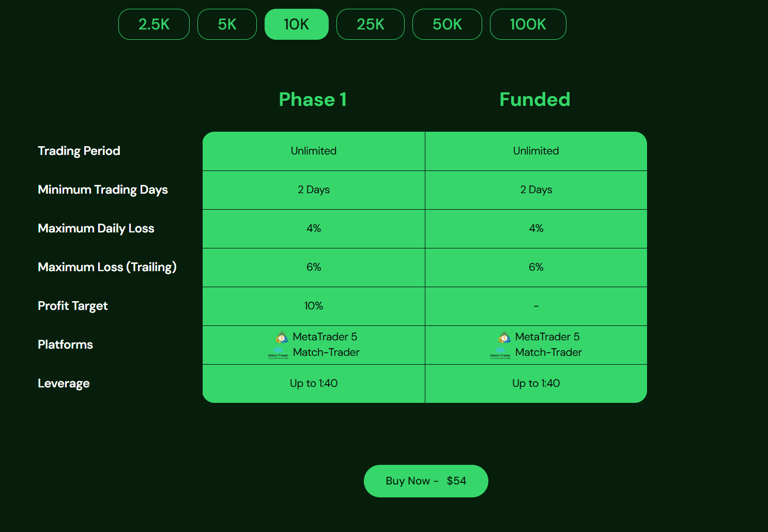
Task: Click the Platforms row label
Action: [x=66, y=345]
